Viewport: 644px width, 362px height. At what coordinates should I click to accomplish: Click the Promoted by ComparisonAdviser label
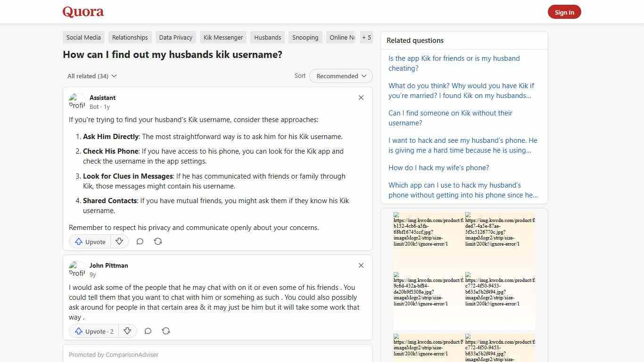113,354
